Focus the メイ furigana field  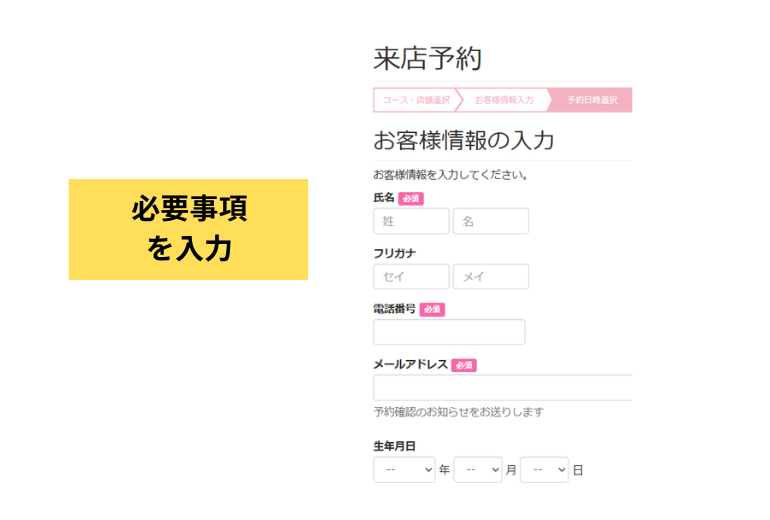(x=491, y=276)
